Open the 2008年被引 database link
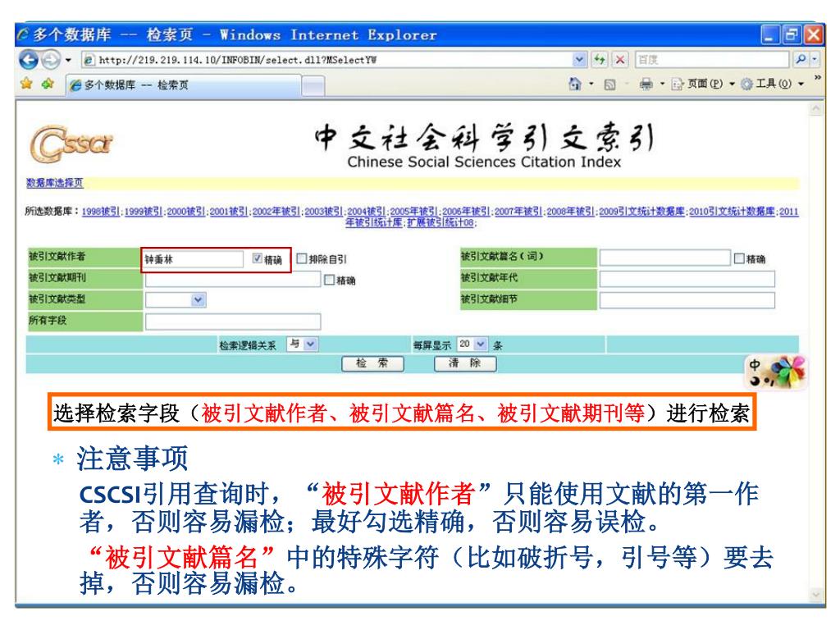 pos(571,212)
